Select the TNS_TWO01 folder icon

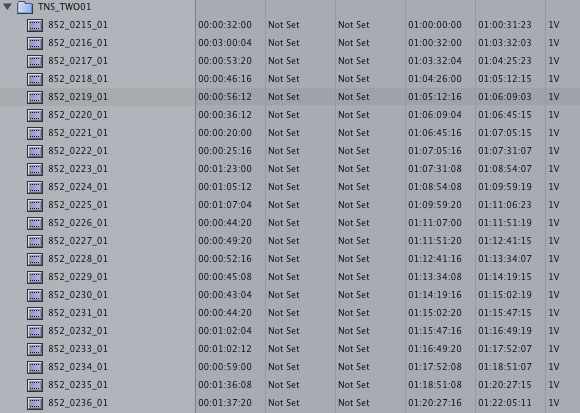pos(25,7)
